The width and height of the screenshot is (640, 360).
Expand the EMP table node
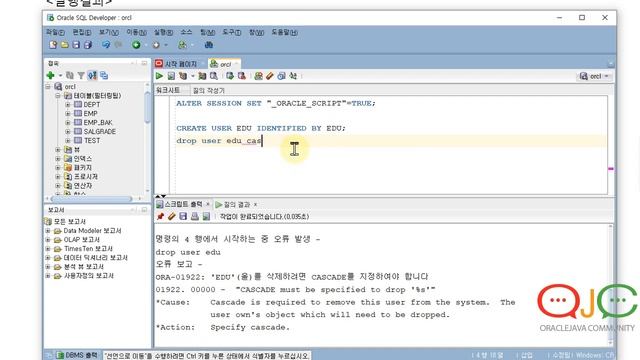[x=68, y=113]
